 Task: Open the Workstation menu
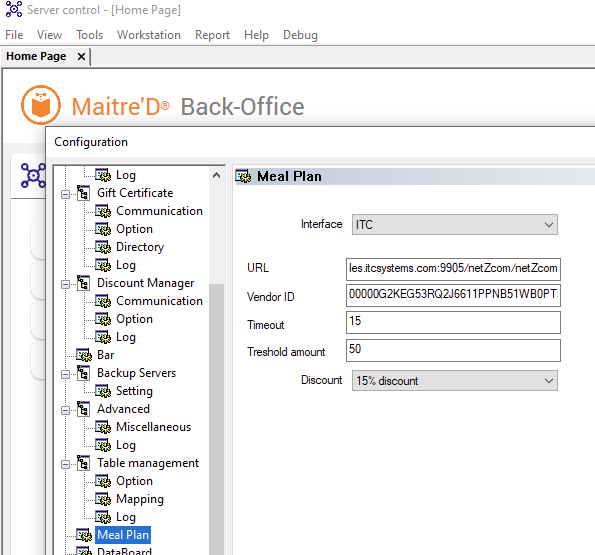(x=149, y=35)
